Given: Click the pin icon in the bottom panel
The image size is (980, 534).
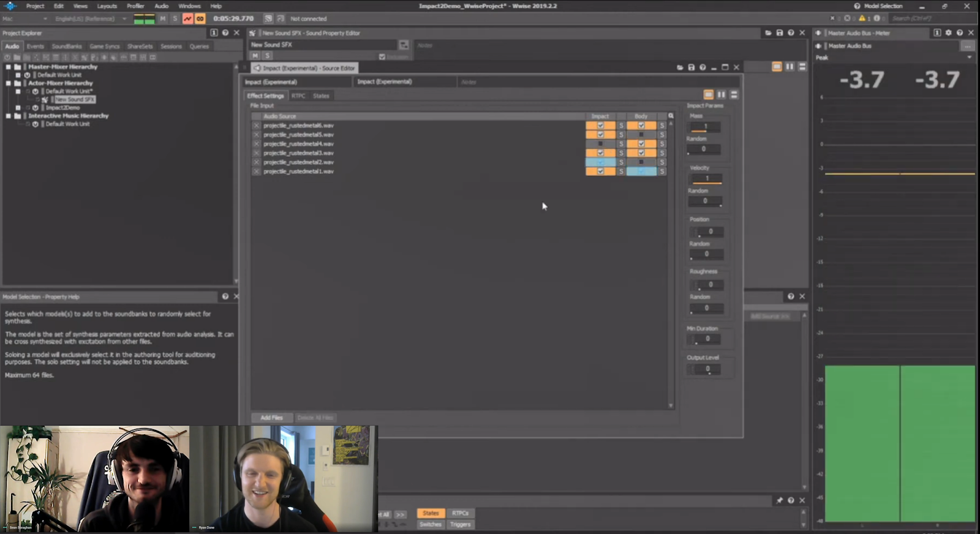Looking at the screenshot, I should 780,500.
